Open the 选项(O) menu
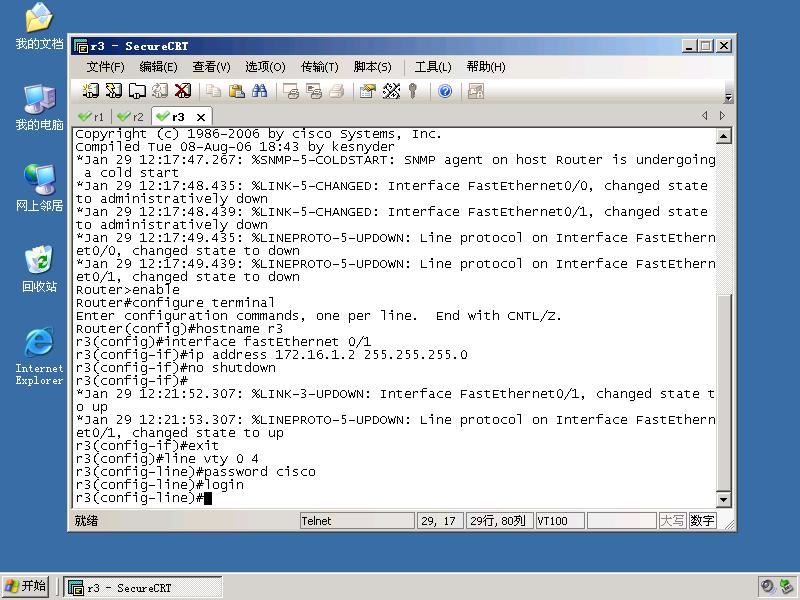The height and width of the screenshot is (600, 800). click(265, 67)
